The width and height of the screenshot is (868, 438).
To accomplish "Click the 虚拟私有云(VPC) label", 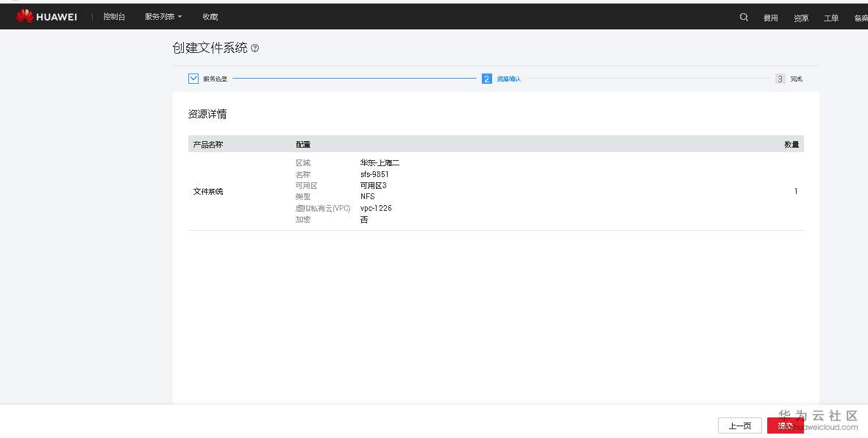I will (323, 208).
